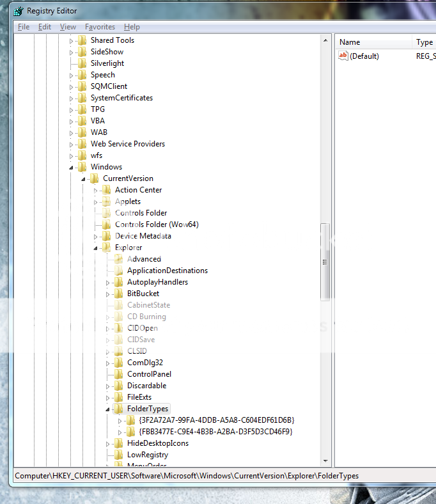Open the Favorites menu

point(100,27)
